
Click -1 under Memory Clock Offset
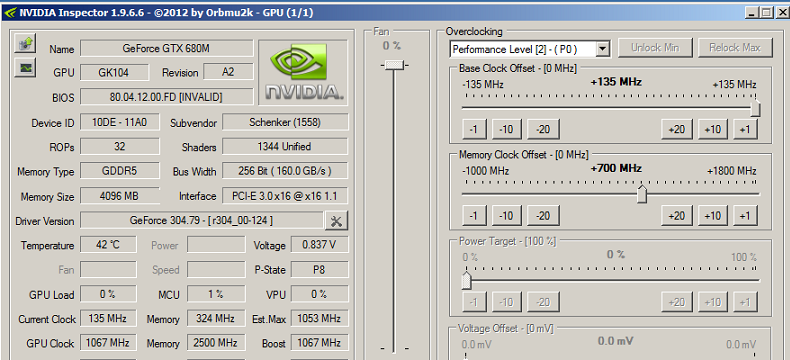click(474, 215)
